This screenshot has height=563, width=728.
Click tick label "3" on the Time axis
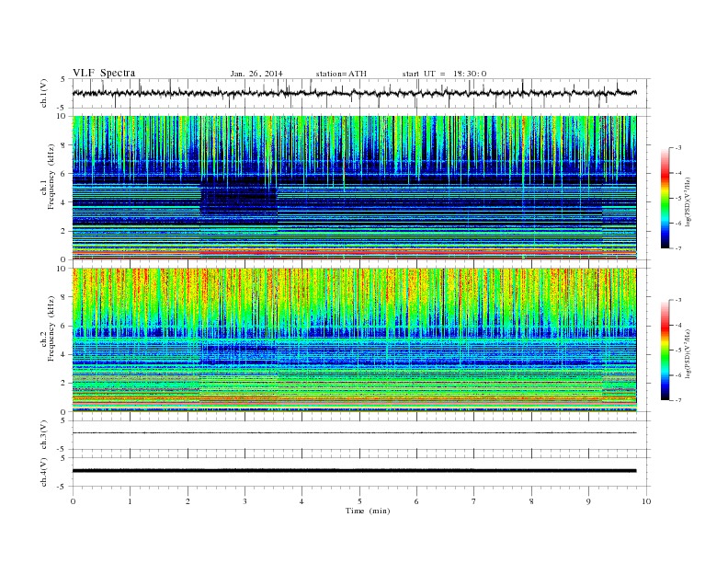[x=245, y=501]
